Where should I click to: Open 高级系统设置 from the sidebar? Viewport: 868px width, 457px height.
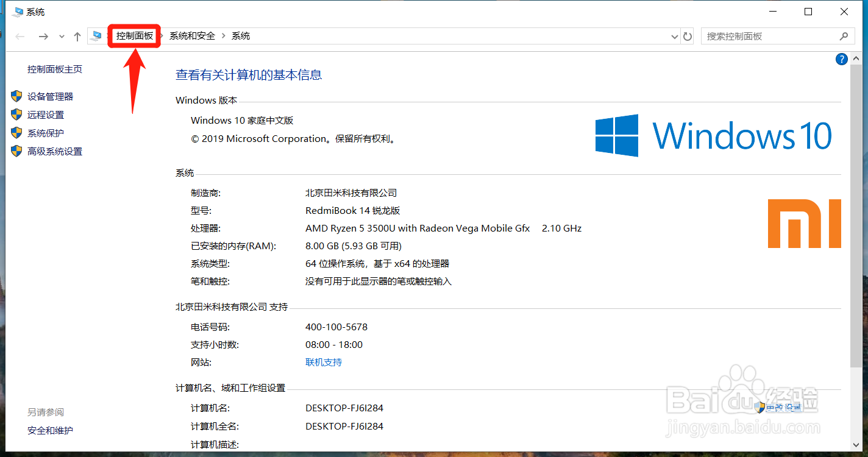[x=55, y=151]
